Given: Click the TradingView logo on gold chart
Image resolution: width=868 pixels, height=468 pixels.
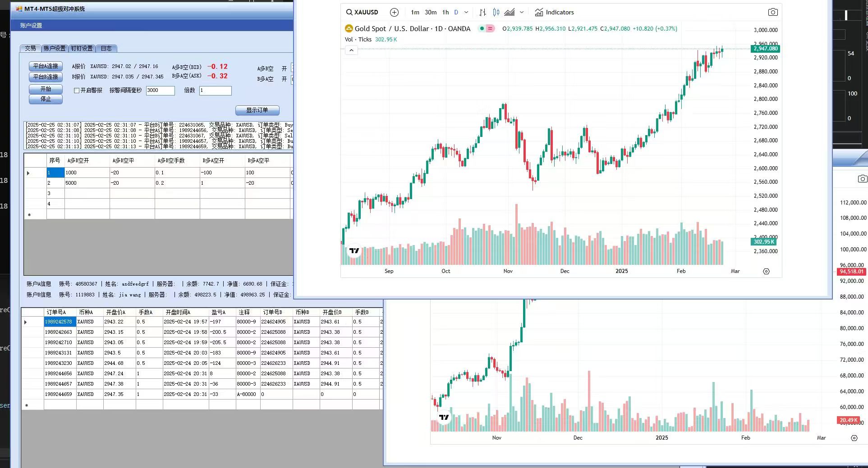Looking at the screenshot, I should (x=354, y=251).
